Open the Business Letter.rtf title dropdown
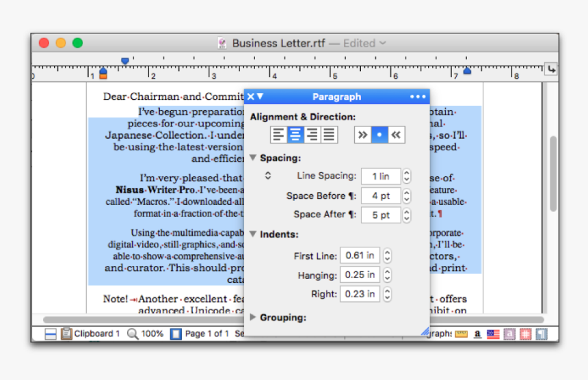 tap(383, 43)
